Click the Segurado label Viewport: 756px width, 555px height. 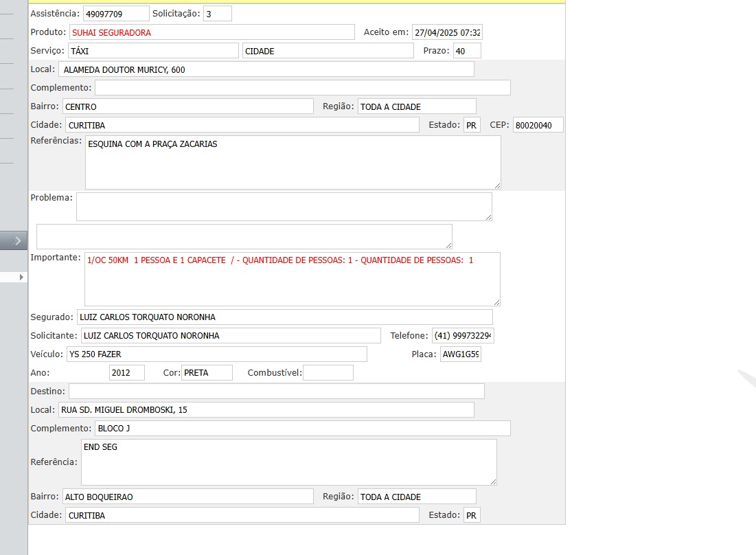point(51,317)
